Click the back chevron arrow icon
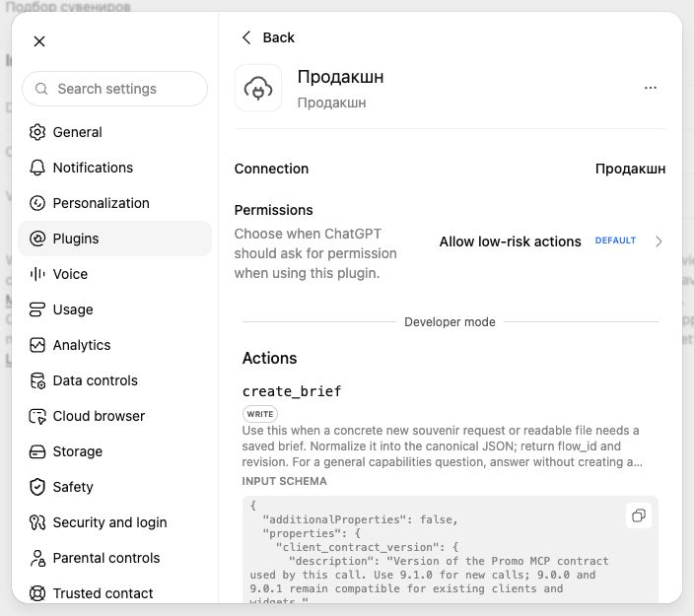The image size is (694, 616). [x=246, y=37]
